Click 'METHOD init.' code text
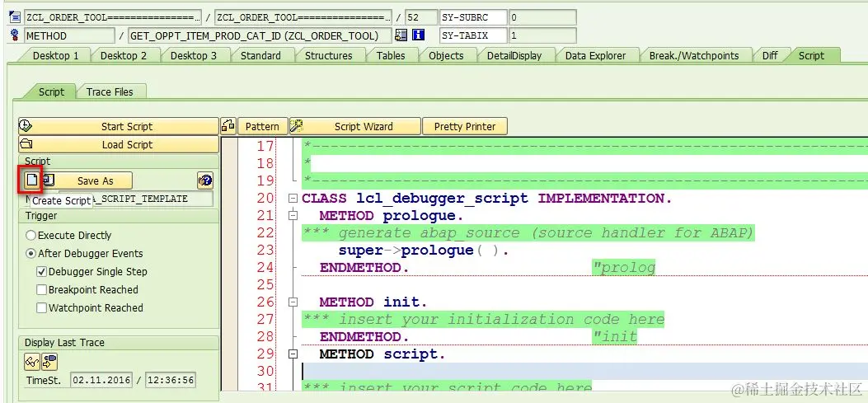 [373, 302]
